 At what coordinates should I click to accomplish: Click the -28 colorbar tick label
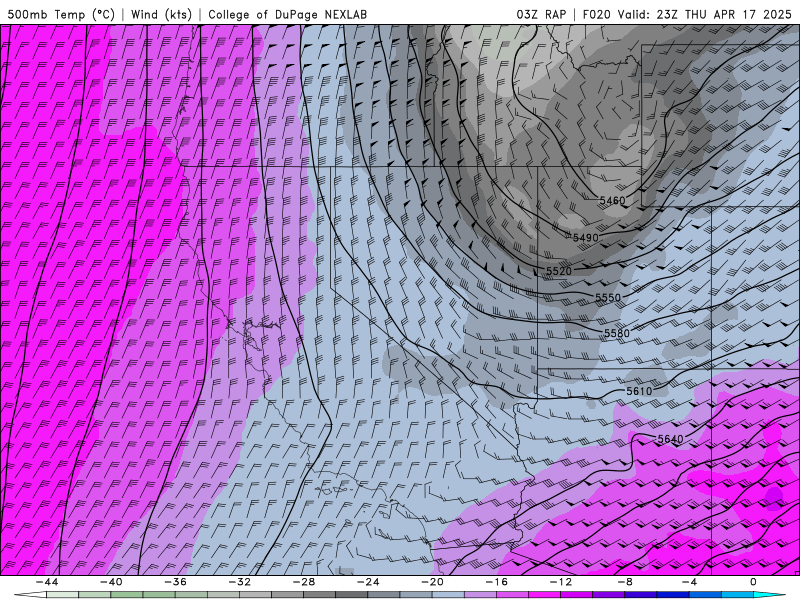pos(304,582)
